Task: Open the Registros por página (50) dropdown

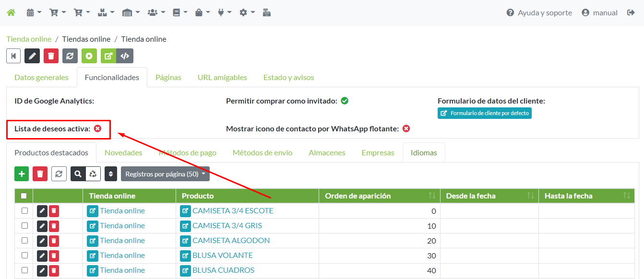Action: pos(165,174)
